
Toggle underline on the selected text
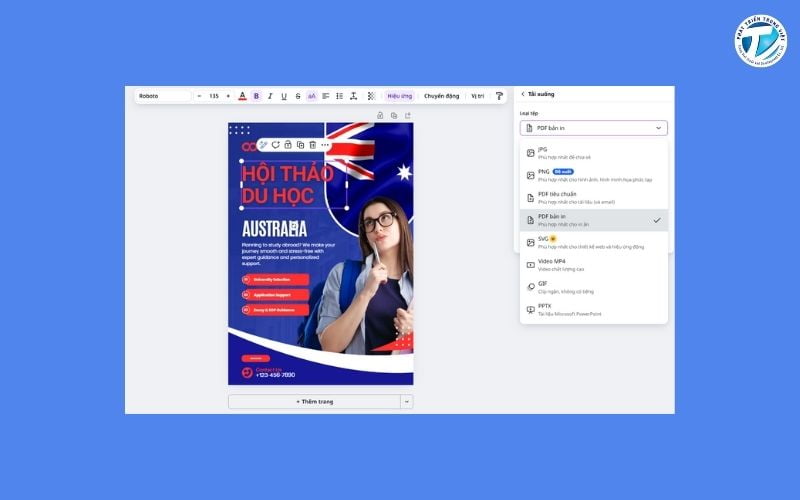coord(284,96)
